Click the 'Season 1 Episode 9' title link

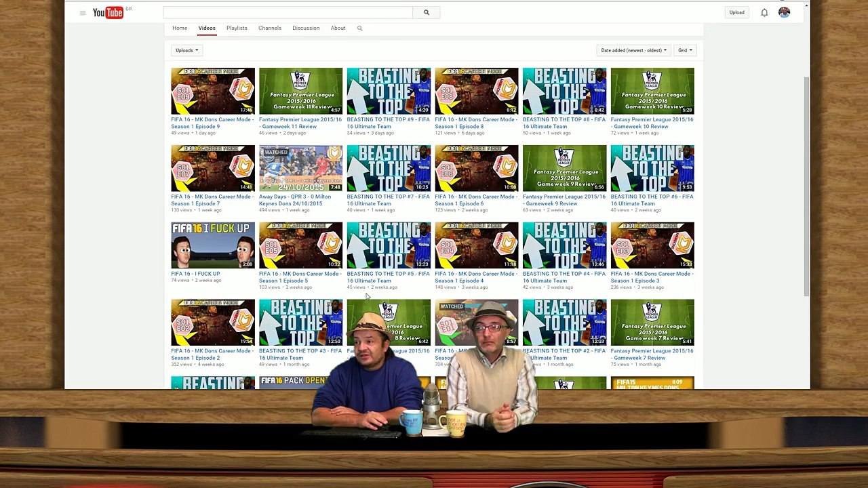pos(212,123)
